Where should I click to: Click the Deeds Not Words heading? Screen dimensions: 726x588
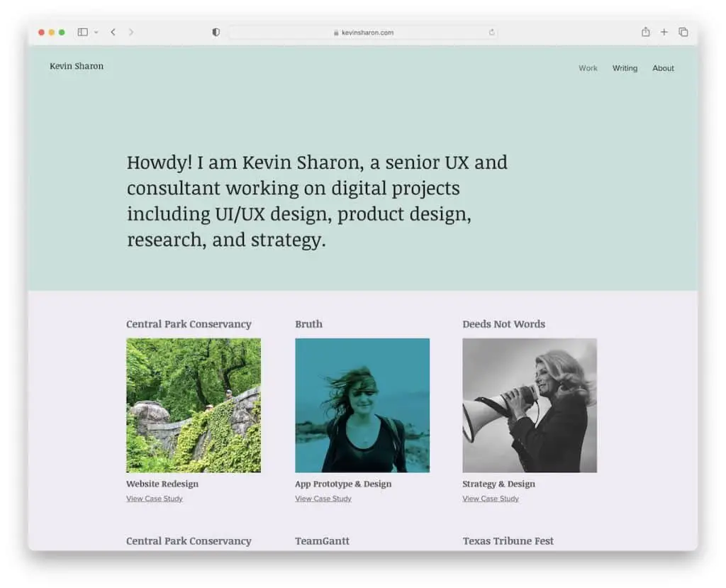click(x=504, y=324)
